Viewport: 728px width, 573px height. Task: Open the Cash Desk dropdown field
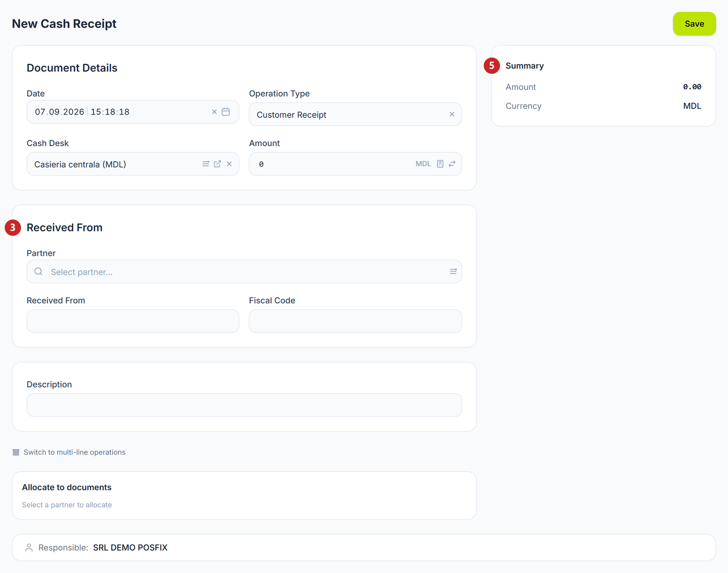132,164
